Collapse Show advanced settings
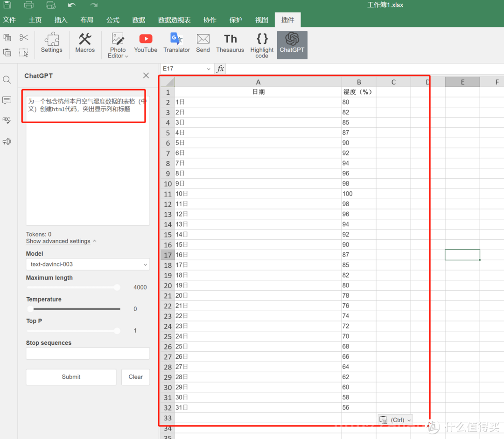Screen dimensions: 504x439 (61, 241)
